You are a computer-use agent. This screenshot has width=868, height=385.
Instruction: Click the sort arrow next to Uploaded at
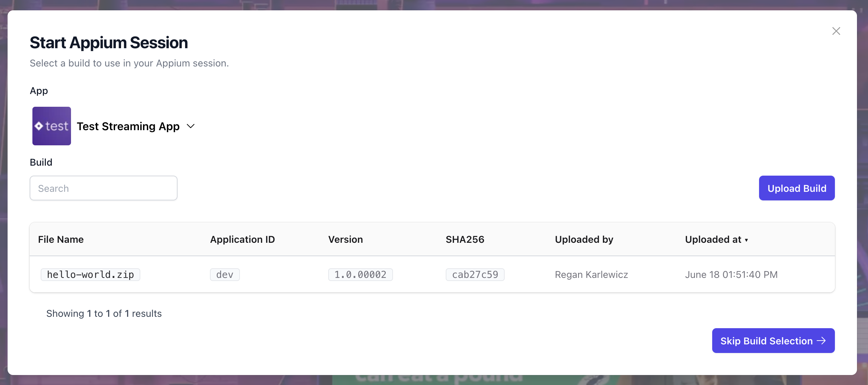tap(746, 240)
